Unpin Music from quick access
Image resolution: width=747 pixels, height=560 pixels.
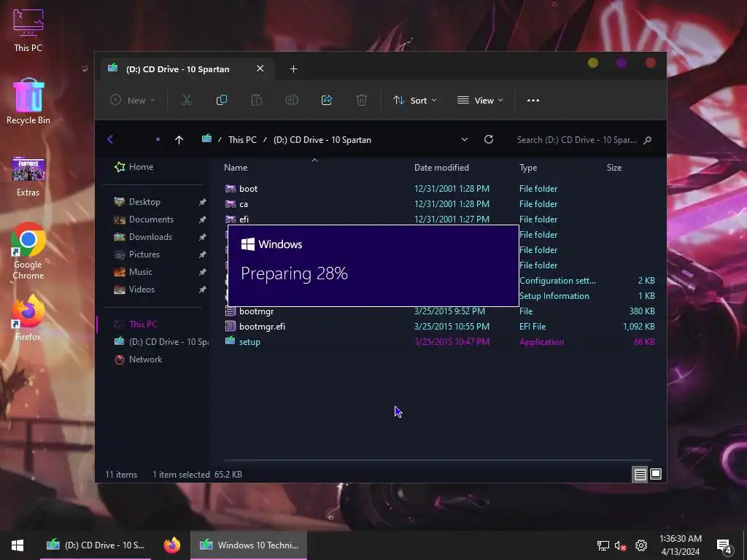click(203, 272)
